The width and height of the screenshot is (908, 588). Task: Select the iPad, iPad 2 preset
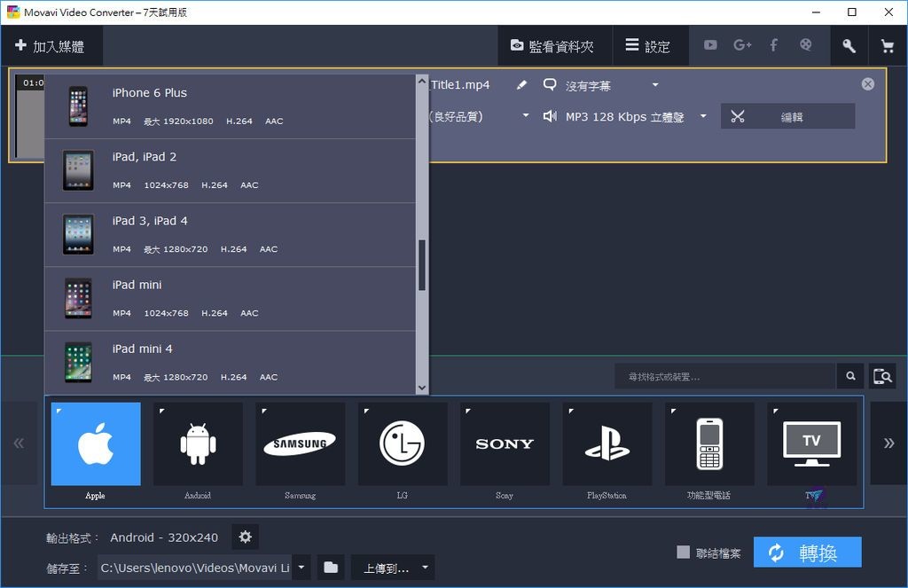pos(231,171)
